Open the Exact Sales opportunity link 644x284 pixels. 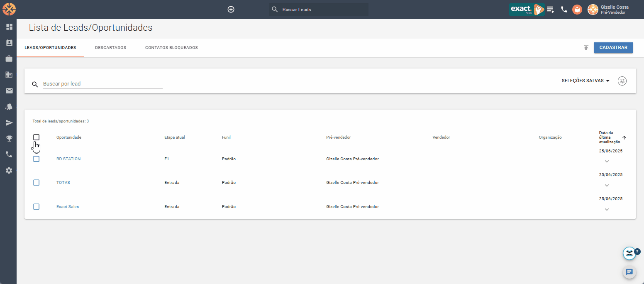[x=68, y=207]
